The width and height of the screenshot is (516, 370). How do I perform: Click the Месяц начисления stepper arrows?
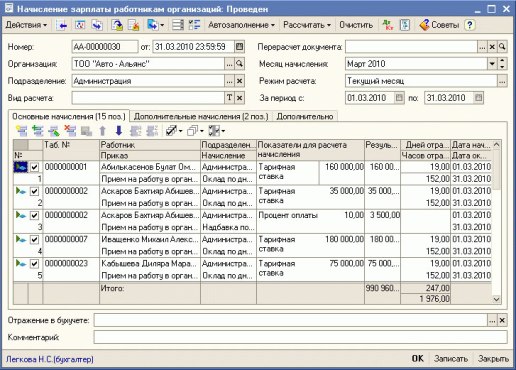[502, 64]
